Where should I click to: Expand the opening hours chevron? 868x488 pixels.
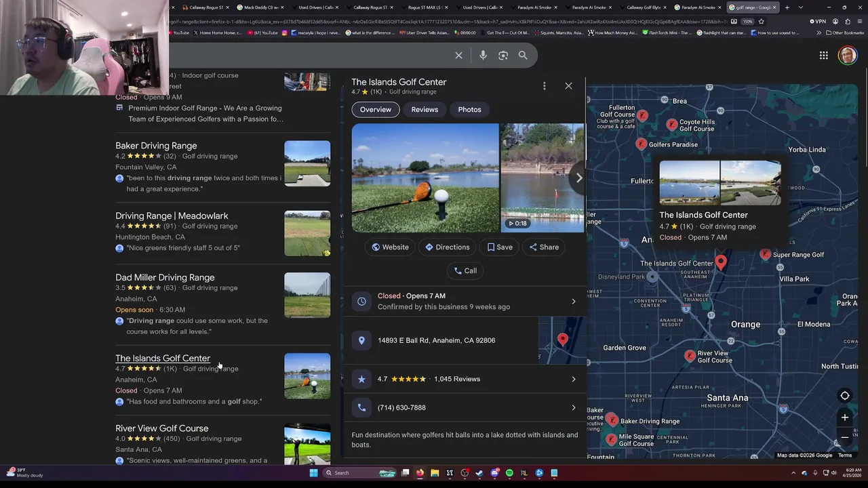pyautogui.click(x=574, y=302)
